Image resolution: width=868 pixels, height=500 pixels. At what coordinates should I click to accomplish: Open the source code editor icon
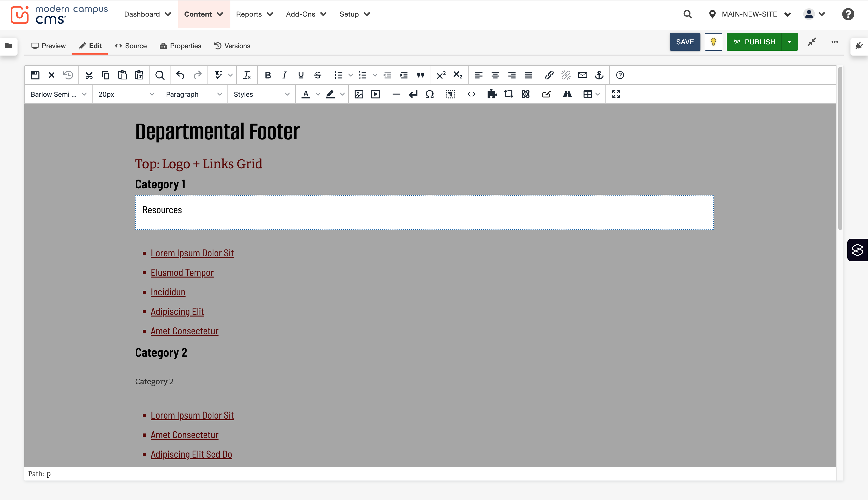click(472, 94)
